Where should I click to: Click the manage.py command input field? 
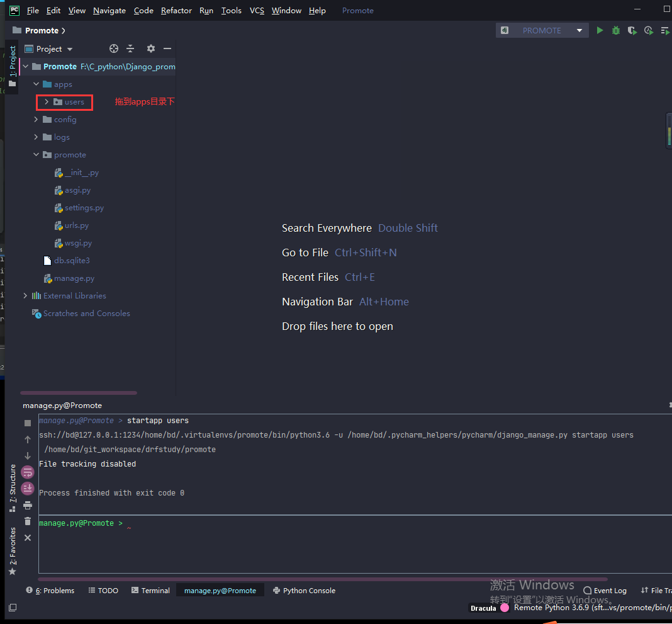tap(356, 544)
